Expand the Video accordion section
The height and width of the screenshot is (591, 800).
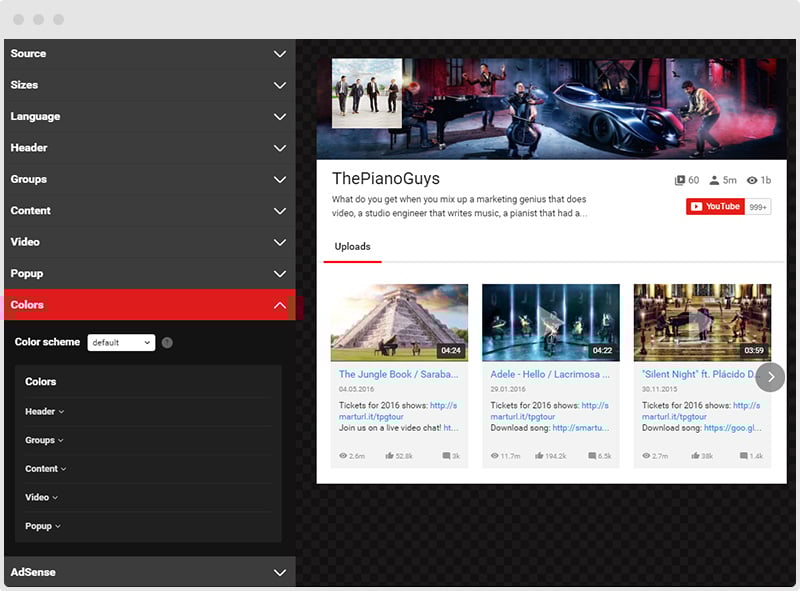coord(149,242)
